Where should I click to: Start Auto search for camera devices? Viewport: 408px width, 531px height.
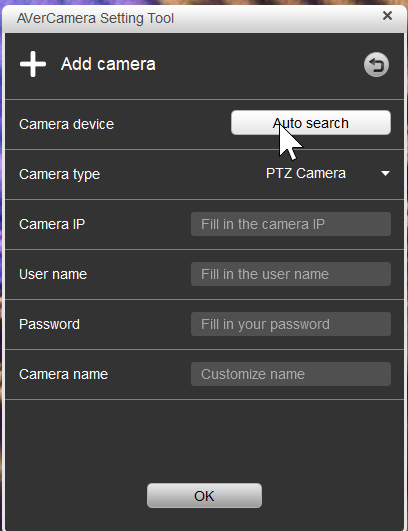311,123
